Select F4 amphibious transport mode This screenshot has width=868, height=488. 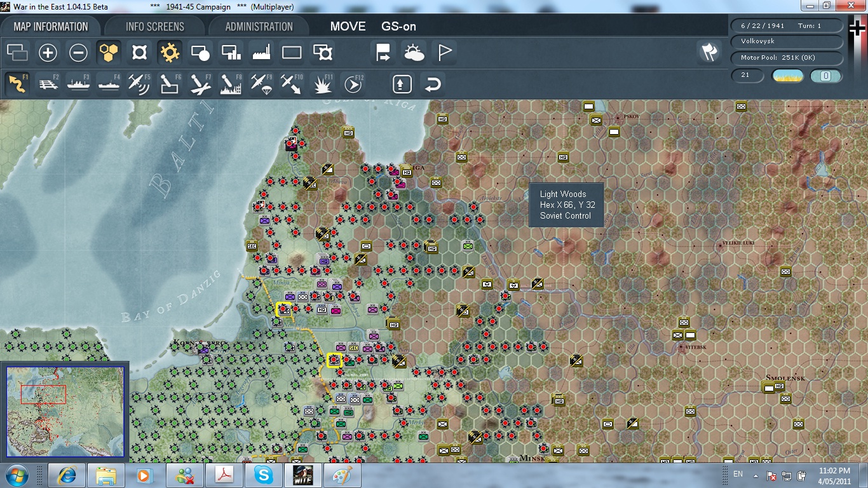pos(109,84)
